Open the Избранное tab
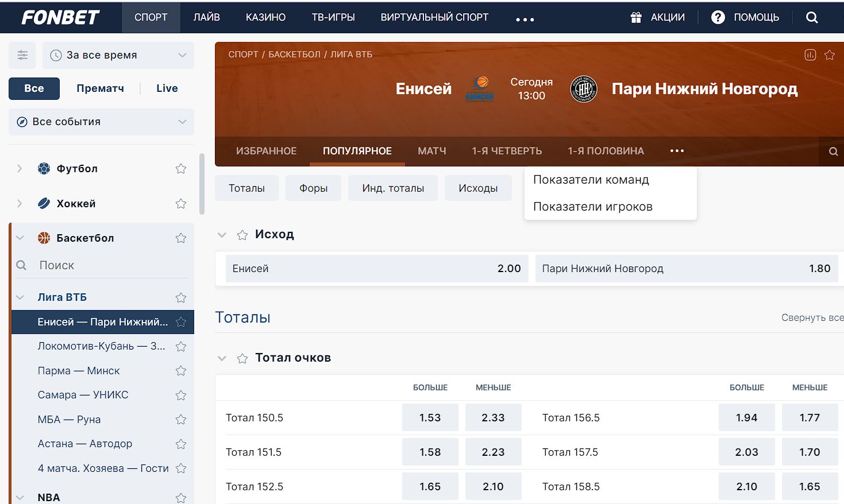Viewport: 844px width, 504px height. click(267, 151)
